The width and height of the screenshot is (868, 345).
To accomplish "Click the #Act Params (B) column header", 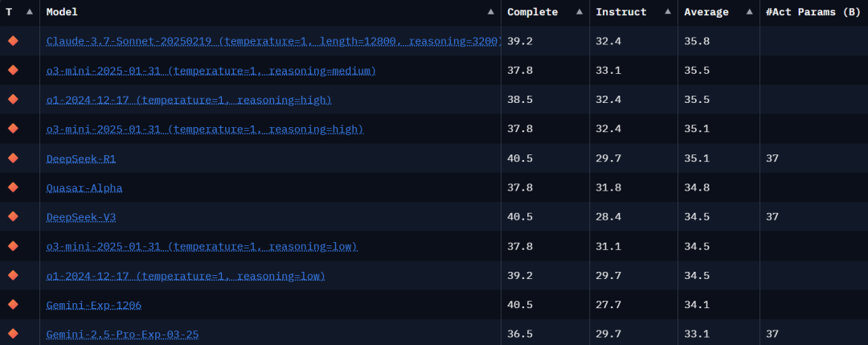I will 812,12.
